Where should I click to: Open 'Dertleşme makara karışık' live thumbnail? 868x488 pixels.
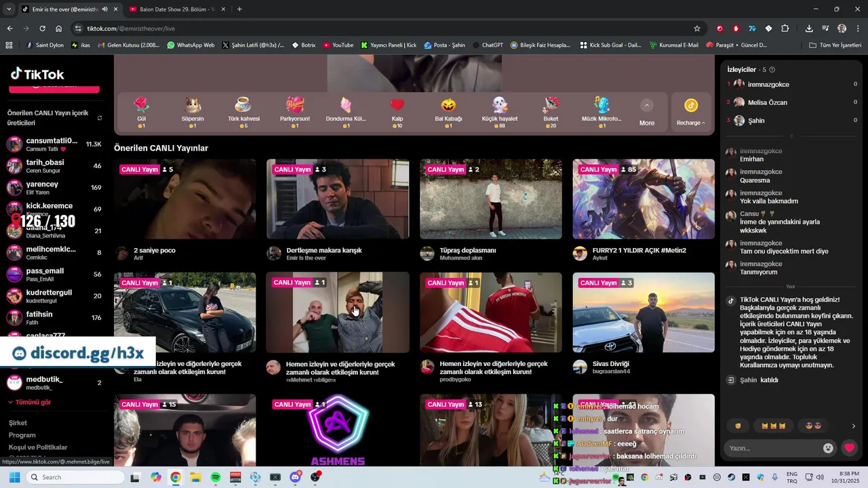pos(338,199)
